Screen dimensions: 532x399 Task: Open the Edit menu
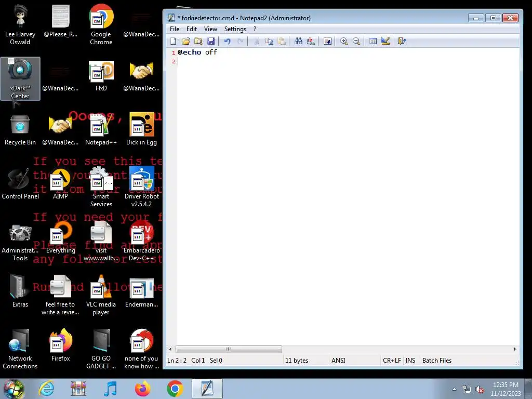pyautogui.click(x=192, y=29)
